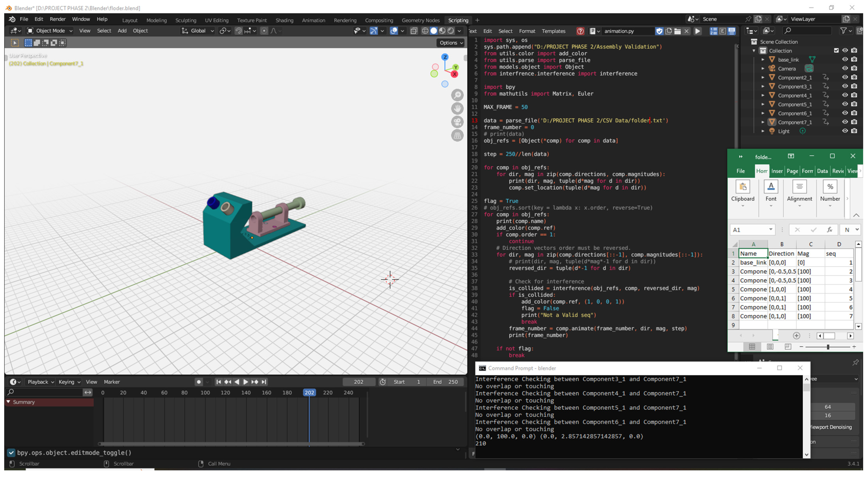868x477 pixels.
Task: Open the Templates menu in text editor
Action: coord(553,31)
